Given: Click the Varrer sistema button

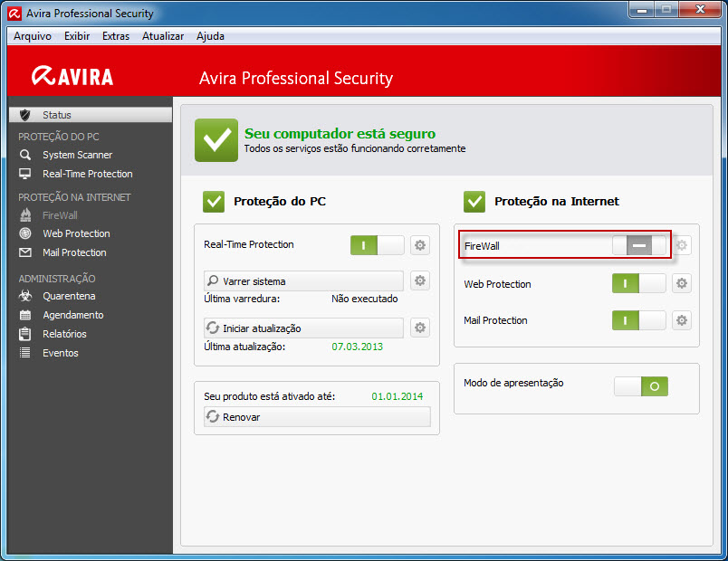Looking at the screenshot, I should 303,280.
